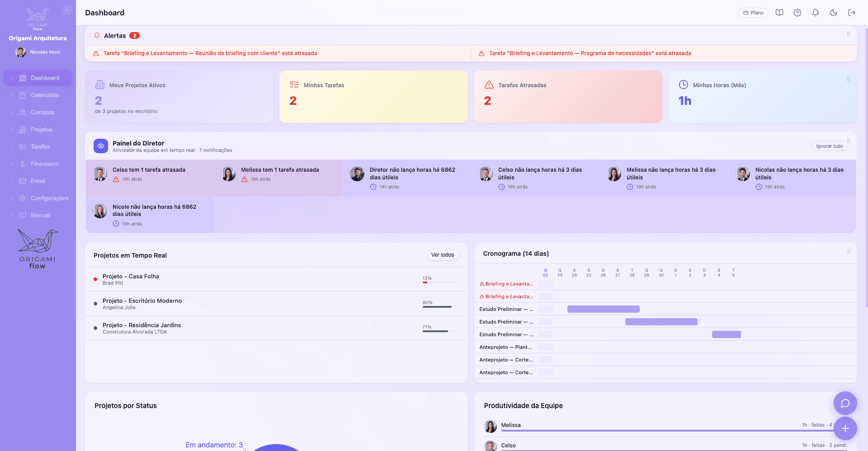Click the page vertical scrollbar

[866, 167]
